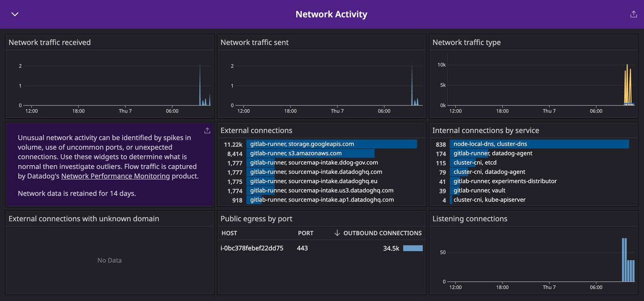
Task: Export the dashboard using the top-right share icon
Action: 634,14
